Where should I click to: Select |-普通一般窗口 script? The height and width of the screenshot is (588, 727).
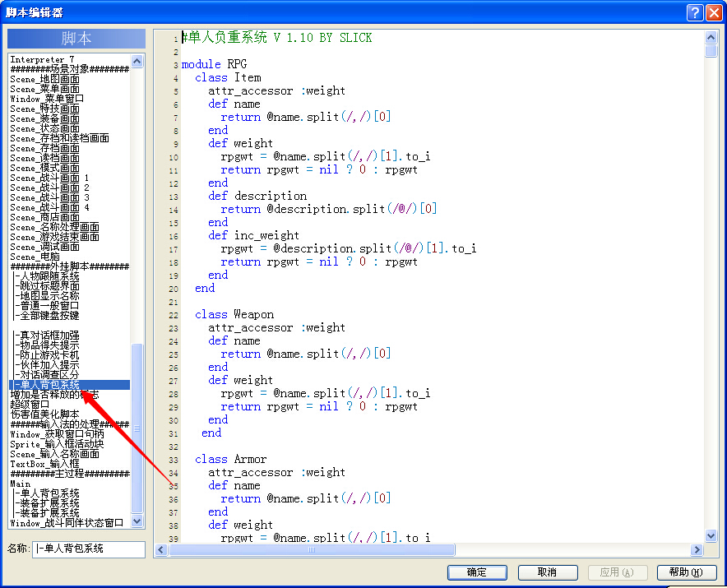pos(47,306)
